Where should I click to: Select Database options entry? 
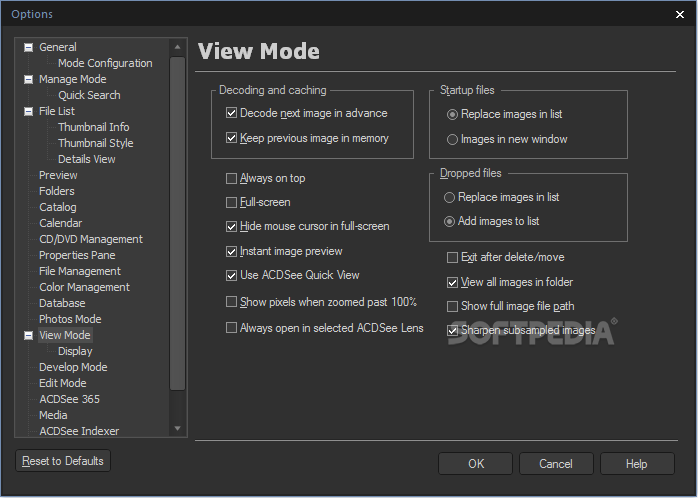click(x=62, y=304)
